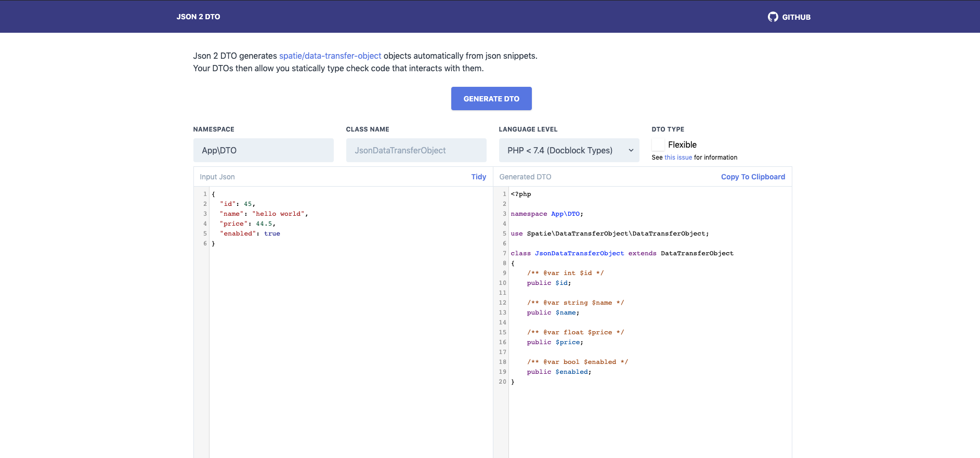This screenshot has width=980, height=458.
Task: Tidy the input JSON
Action: point(478,177)
